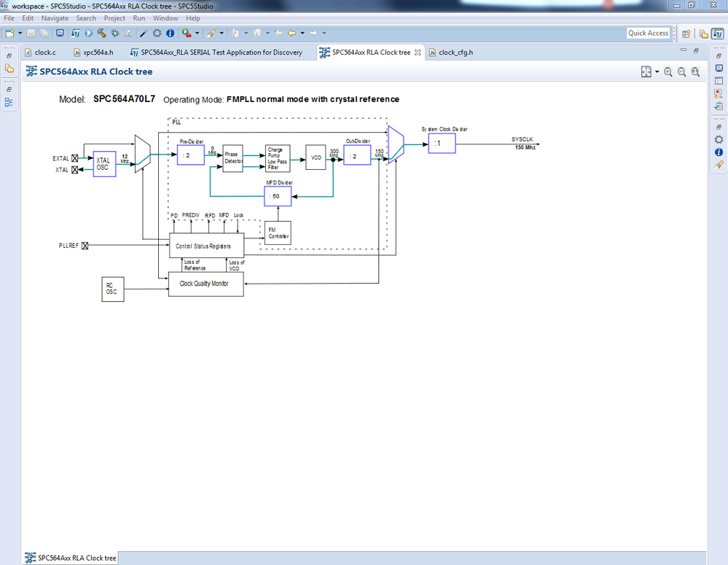The width and height of the screenshot is (728, 565).
Task: Open the blue info icon in right sidebar
Action: click(719, 152)
